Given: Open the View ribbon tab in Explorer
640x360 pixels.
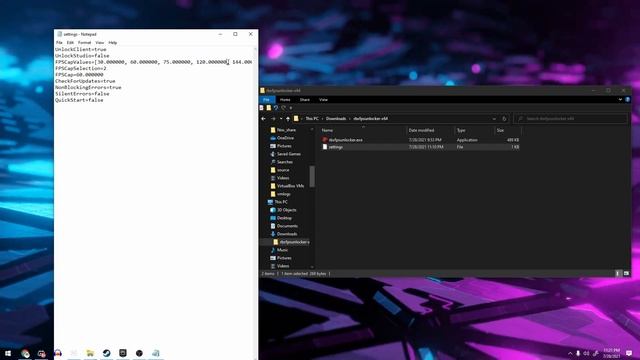Looking at the screenshot, I should tap(323, 100).
